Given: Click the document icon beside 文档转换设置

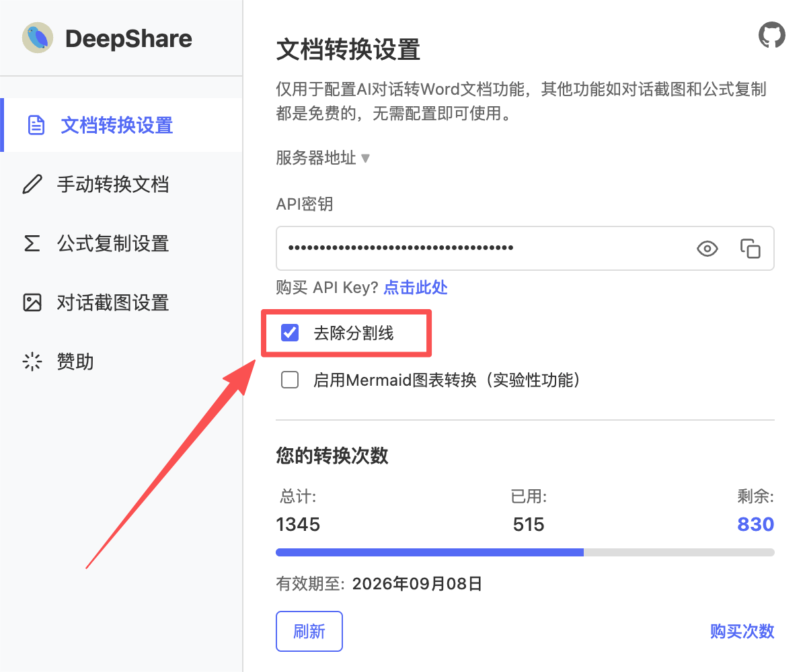Looking at the screenshot, I should [36, 126].
